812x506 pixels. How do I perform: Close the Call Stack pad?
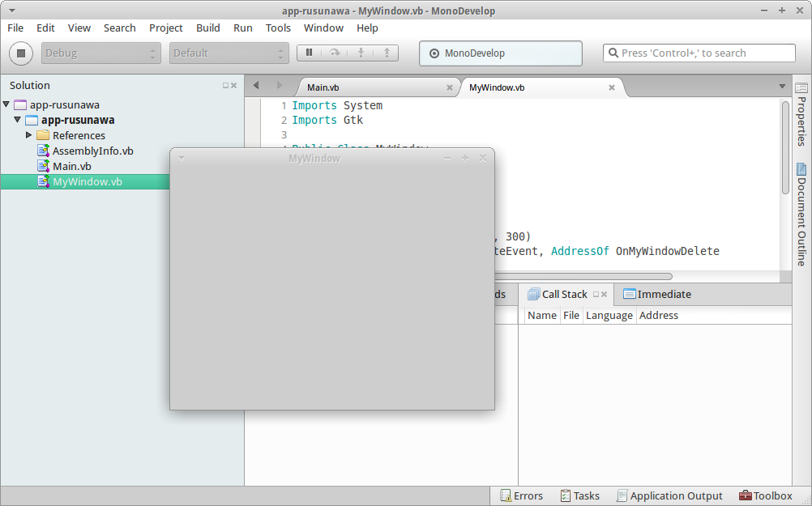[x=604, y=295]
